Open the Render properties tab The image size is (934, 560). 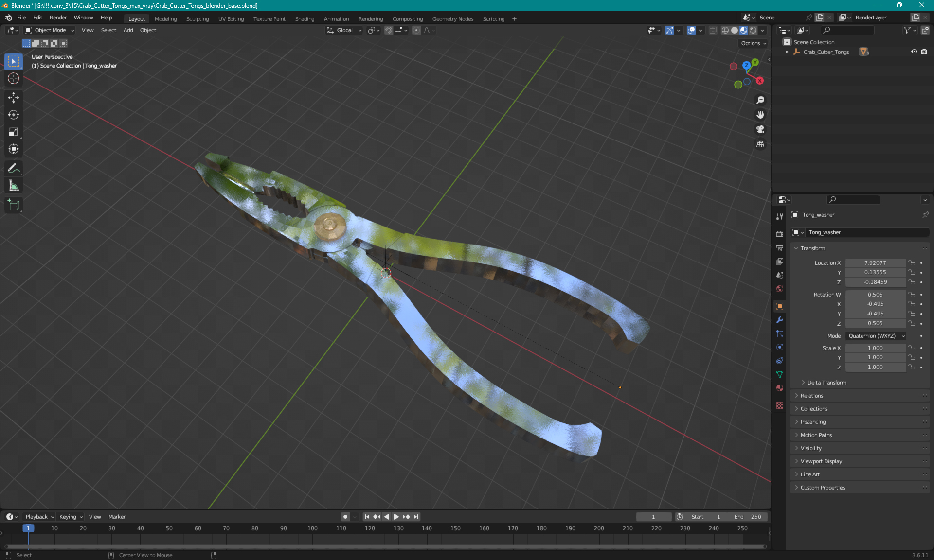780,234
